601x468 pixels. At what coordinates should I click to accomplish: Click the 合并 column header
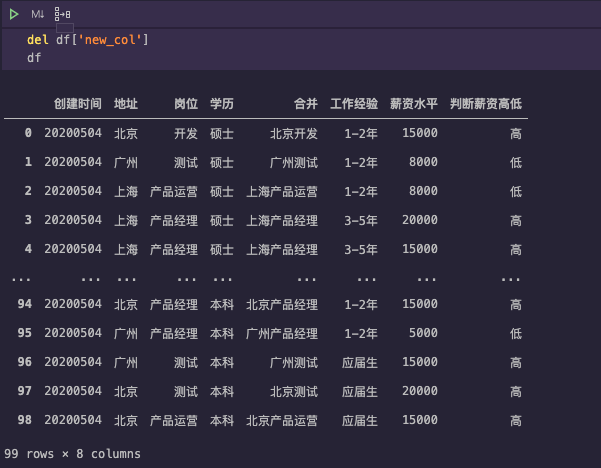point(305,104)
